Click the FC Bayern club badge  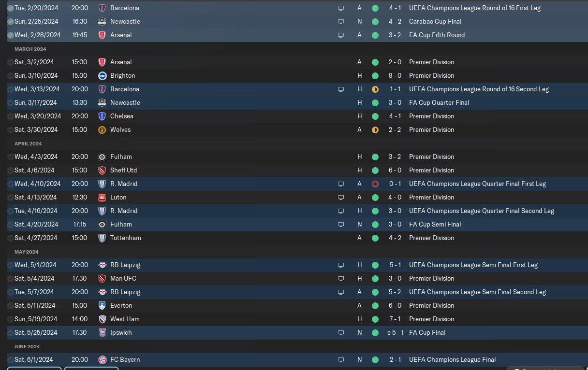(x=102, y=359)
